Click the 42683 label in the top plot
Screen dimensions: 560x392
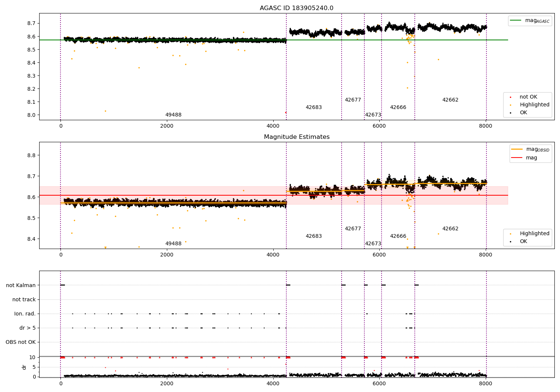pos(314,108)
